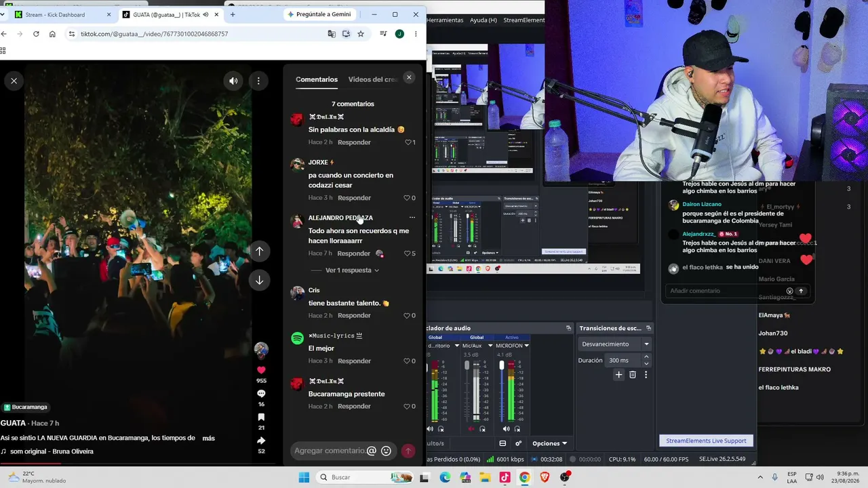This screenshot has height=488, width=868.
Task: Mute the TikTok video sound
Action: 233,81
